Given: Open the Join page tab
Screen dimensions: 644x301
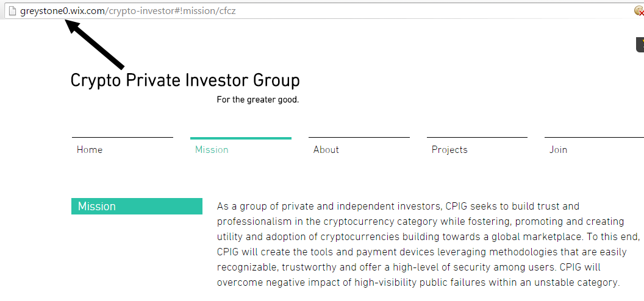Looking at the screenshot, I should (x=558, y=150).
